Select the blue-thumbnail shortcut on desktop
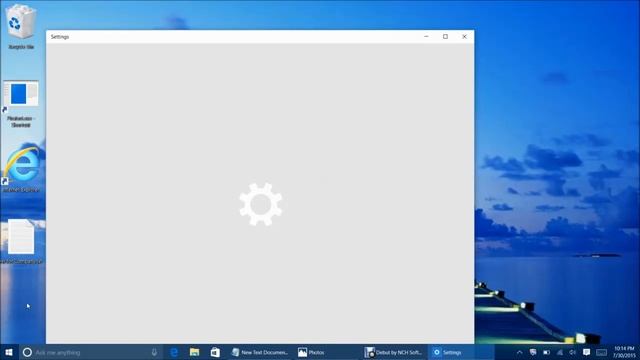This screenshot has height=360, width=640. tap(21, 104)
